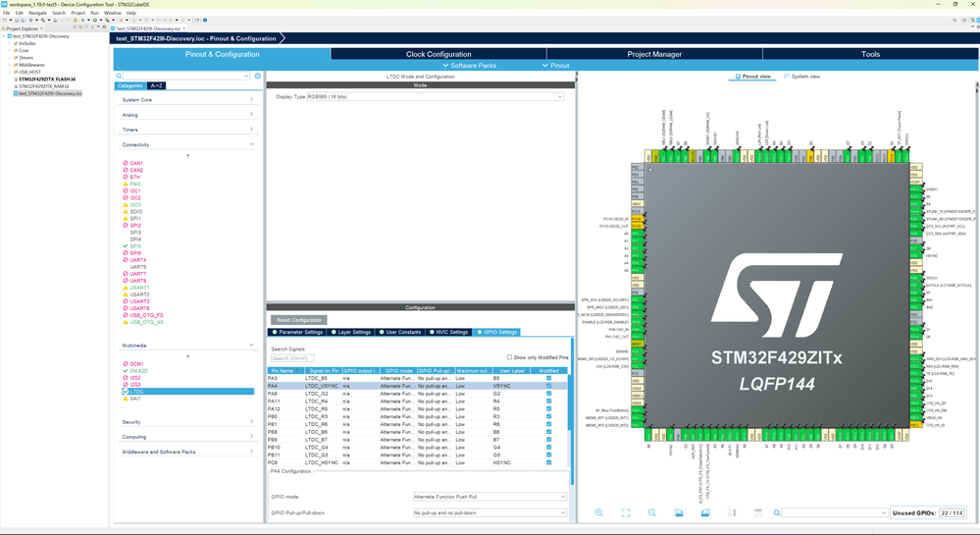Screen dimensions: 980x535
Task: Click the zoom in icon under pinout view
Action: tap(599, 512)
